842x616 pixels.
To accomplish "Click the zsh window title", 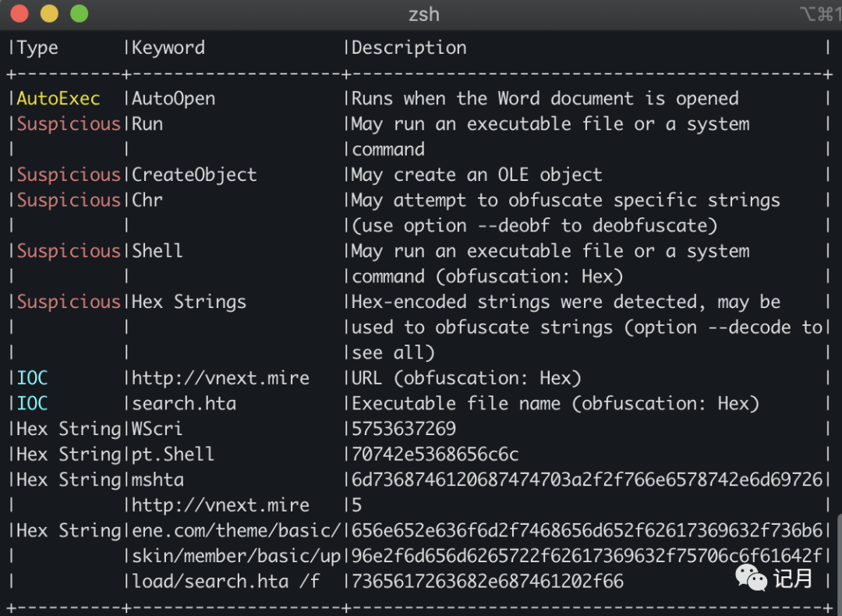I will tap(423, 14).
